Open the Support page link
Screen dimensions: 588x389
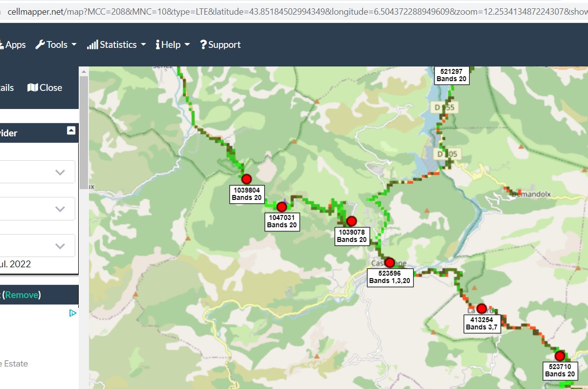pos(220,44)
